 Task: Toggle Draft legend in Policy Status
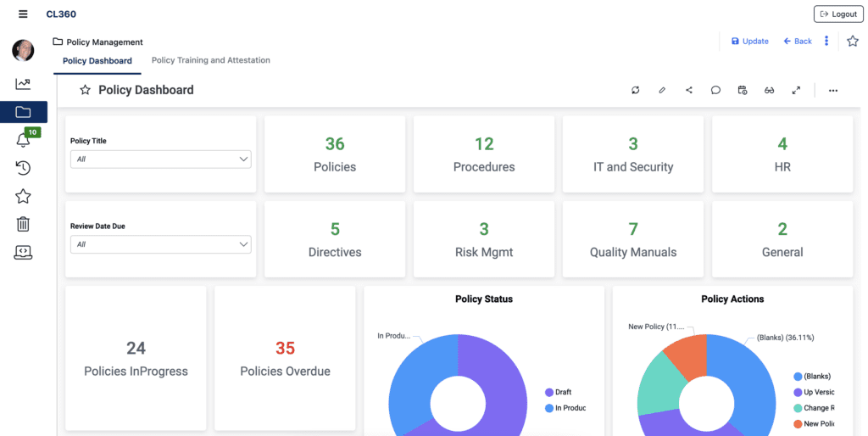click(559, 392)
